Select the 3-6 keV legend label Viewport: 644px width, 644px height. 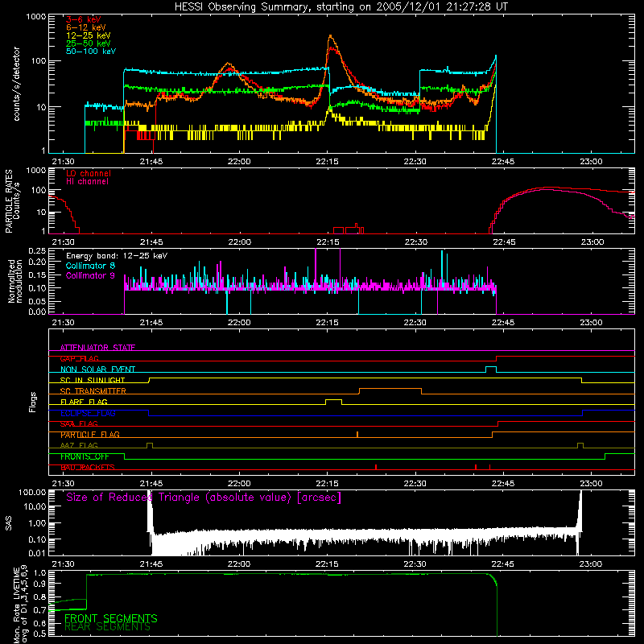tap(84, 19)
